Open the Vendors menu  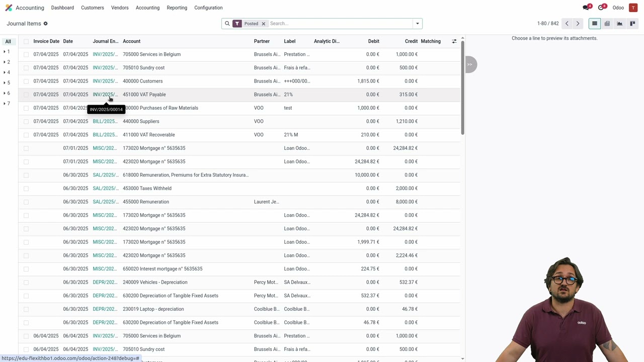click(120, 8)
